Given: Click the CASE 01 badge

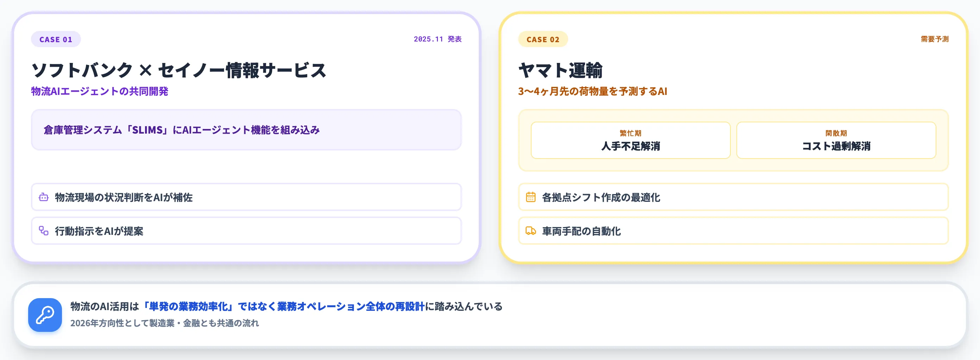Looking at the screenshot, I should click(x=56, y=39).
